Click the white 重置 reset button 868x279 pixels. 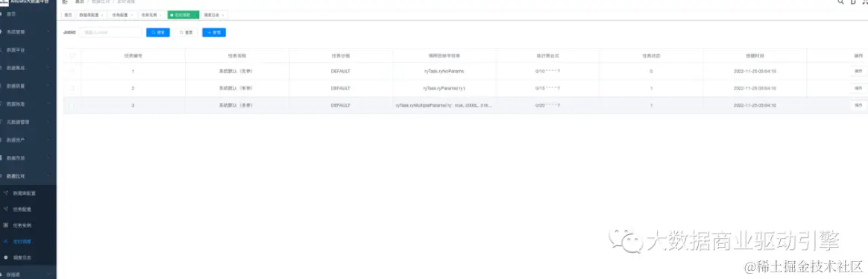pos(186,33)
